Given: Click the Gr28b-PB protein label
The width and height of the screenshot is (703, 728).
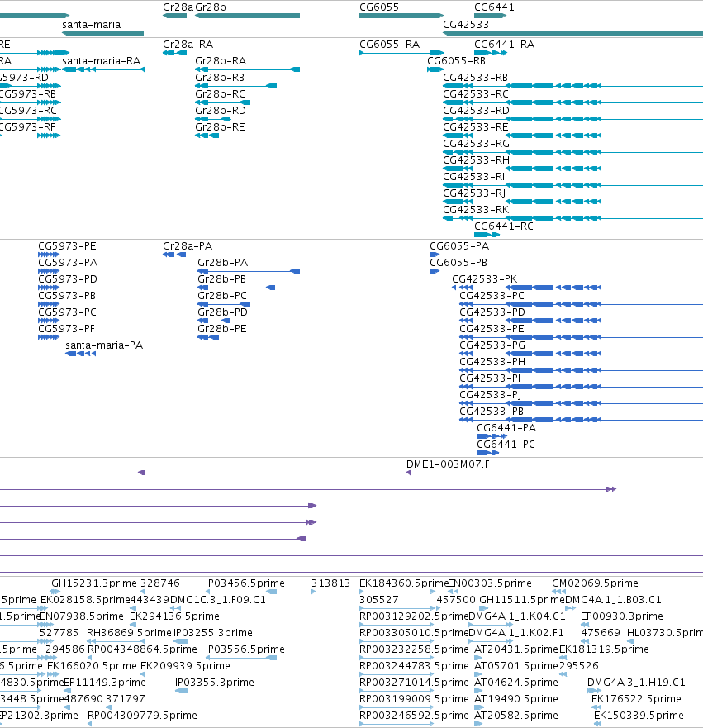Looking at the screenshot, I should tap(222, 279).
